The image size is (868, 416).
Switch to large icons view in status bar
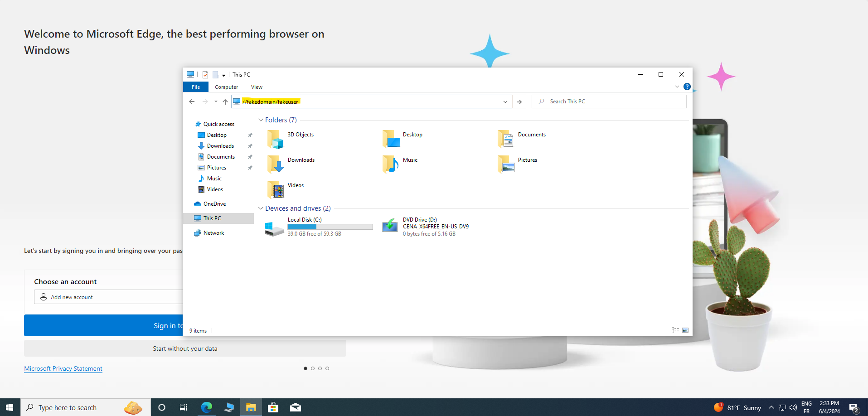(x=685, y=330)
